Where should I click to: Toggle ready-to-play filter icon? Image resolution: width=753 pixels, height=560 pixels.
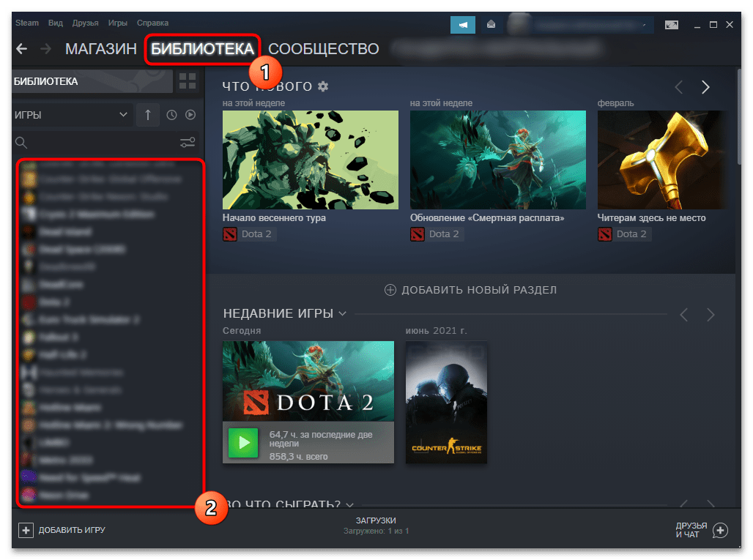click(x=190, y=115)
